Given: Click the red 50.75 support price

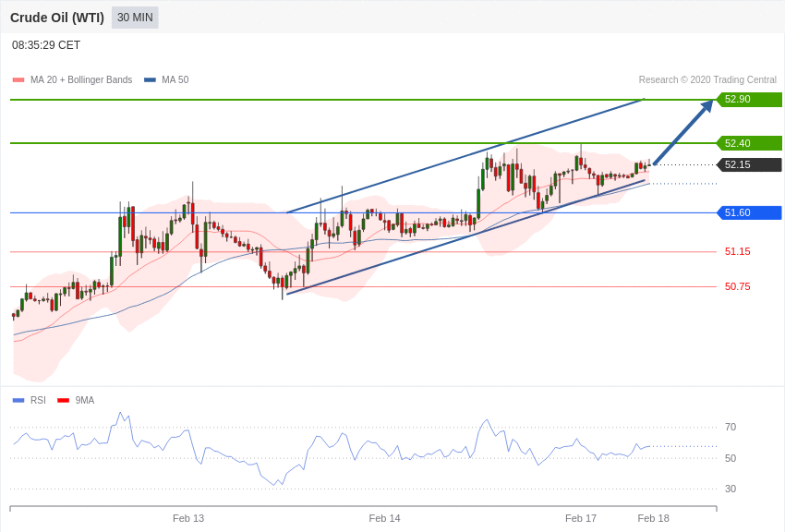Looking at the screenshot, I should point(738,286).
